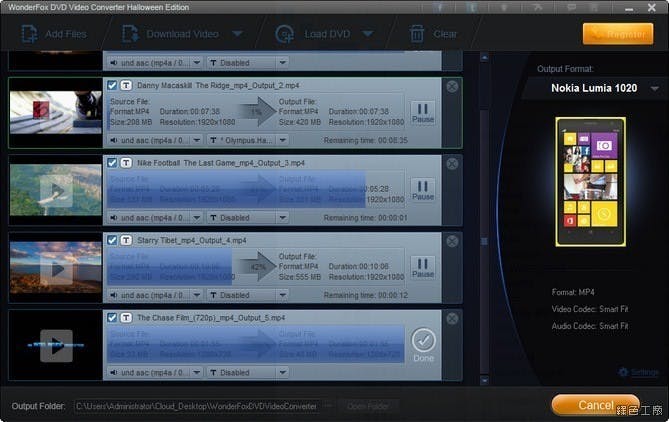Click Download Video in the toolbar

point(171,34)
